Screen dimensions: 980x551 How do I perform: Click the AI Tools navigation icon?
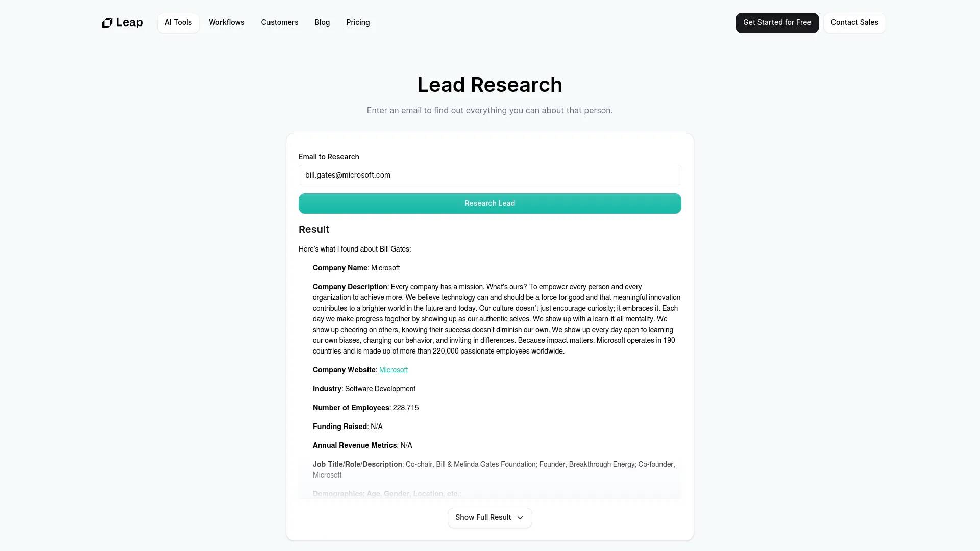coord(178,22)
